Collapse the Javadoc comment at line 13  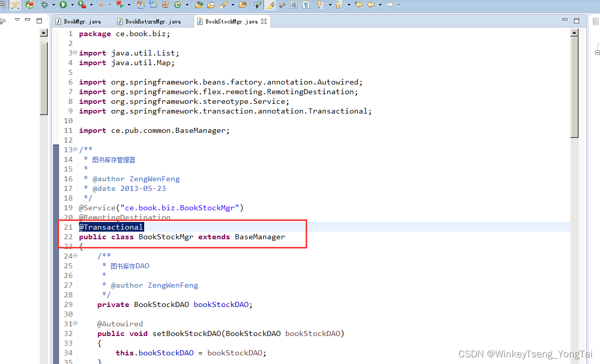pos(74,149)
